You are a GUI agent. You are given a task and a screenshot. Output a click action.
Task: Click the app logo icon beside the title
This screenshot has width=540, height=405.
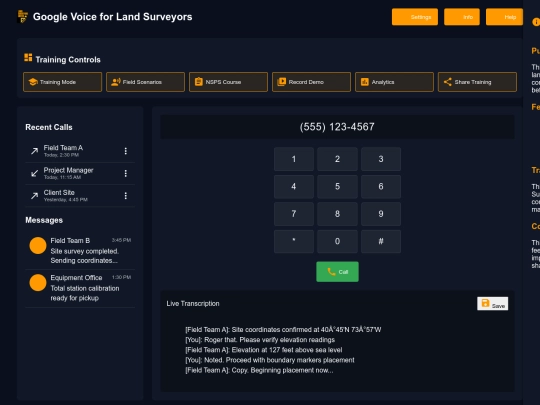[x=23, y=17]
